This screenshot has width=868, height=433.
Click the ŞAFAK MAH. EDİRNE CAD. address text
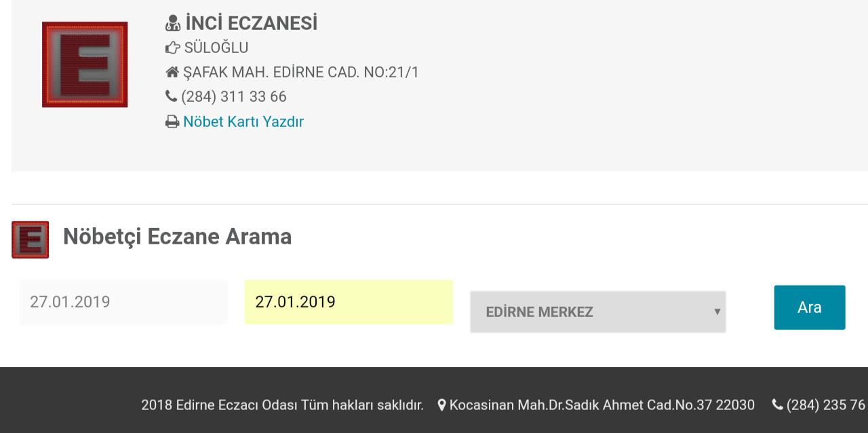click(x=301, y=72)
